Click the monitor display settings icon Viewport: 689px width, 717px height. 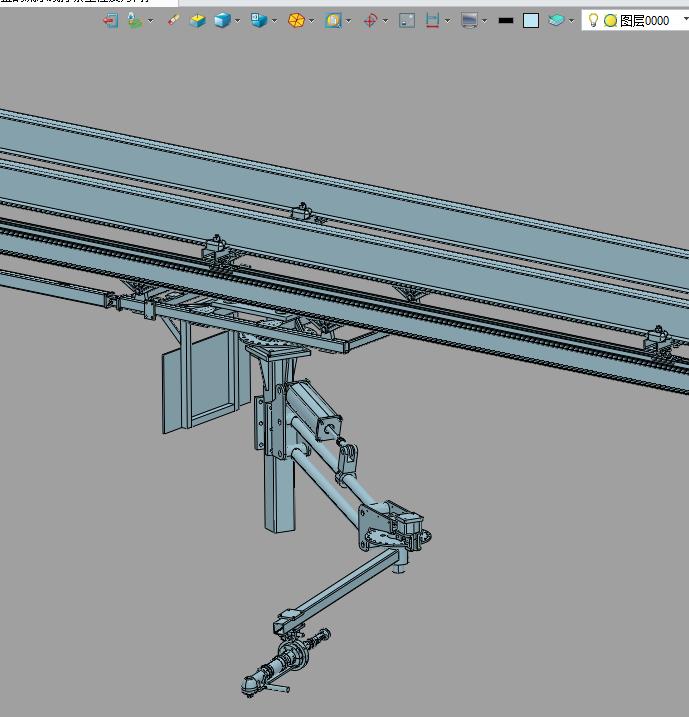click(x=470, y=21)
